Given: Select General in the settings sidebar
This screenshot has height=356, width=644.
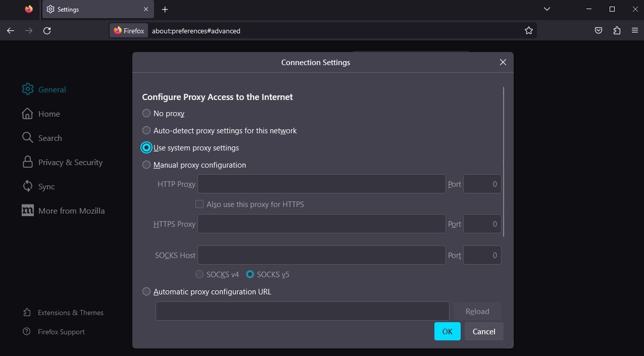Looking at the screenshot, I should (x=52, y=89).
